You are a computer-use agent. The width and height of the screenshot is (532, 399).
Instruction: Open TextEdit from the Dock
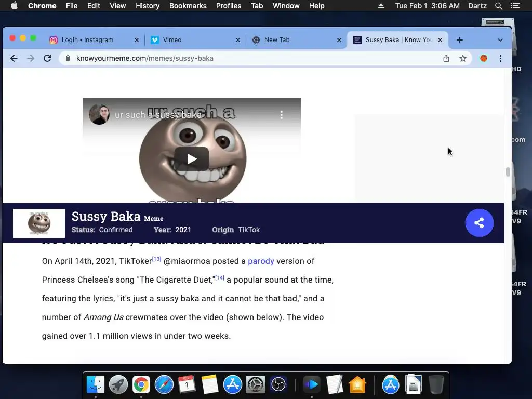[335, 384]
